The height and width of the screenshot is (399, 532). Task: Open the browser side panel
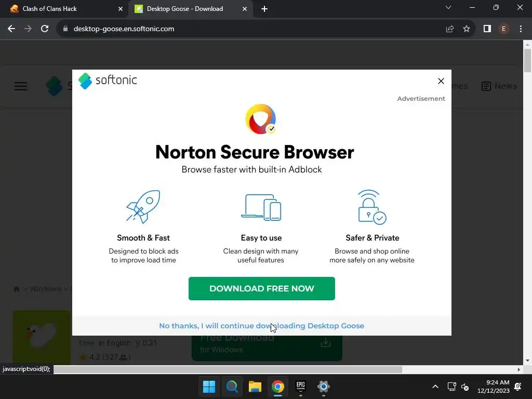pos(487,29)
